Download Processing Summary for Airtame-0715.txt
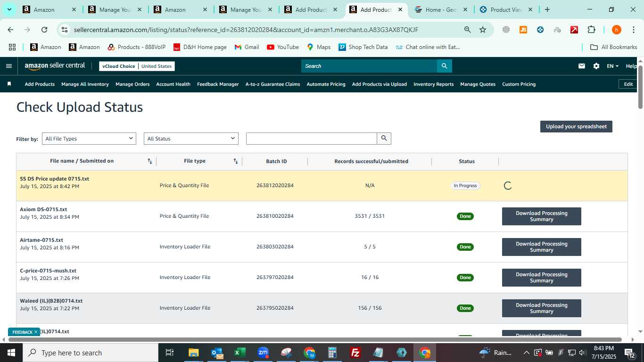Image resolution: width=644 pixels, height=362 pixels. 541,247
